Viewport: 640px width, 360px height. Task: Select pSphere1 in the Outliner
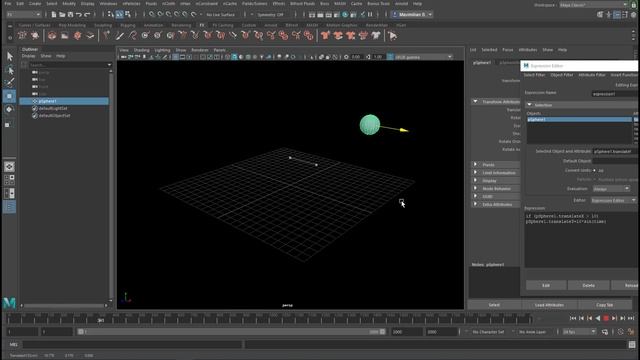(64, 101)
